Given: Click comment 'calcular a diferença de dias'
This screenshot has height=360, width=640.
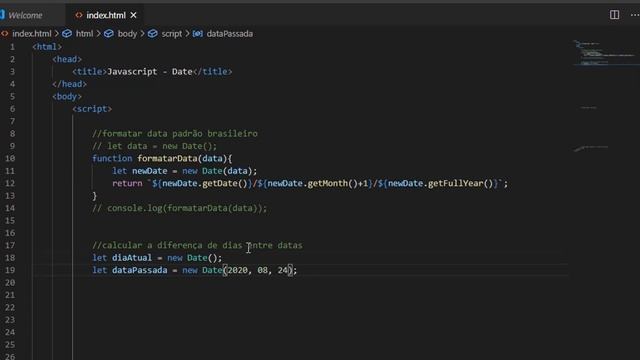Looking at the screenshot, I should pos(167,245).
